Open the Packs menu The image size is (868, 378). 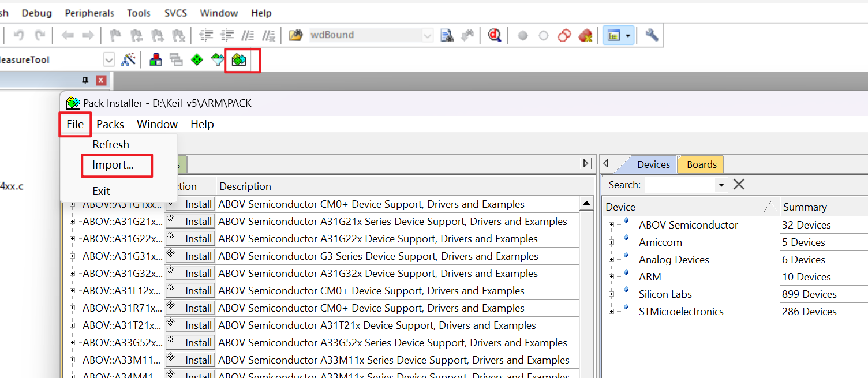(x=110, y=124)
